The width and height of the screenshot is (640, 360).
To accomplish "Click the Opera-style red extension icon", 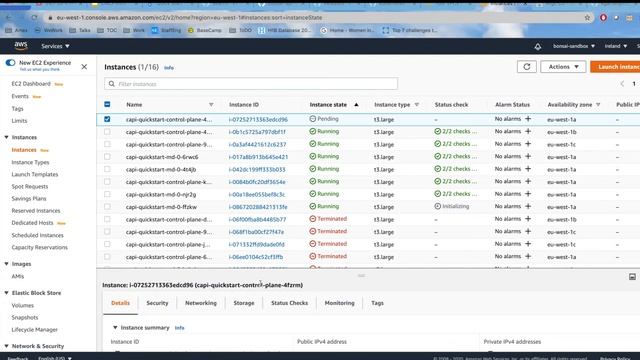I will click(x=603, y=18).
